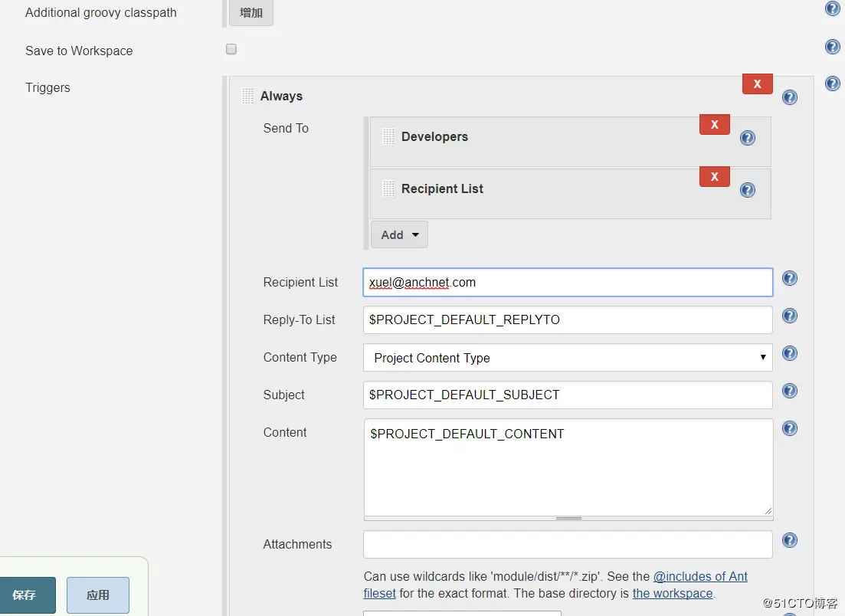Image resolution: width=845 pixels, height=616 pixels.
Task: Open help icon beside Recipient List block
Action: click(x=748, y=190)
